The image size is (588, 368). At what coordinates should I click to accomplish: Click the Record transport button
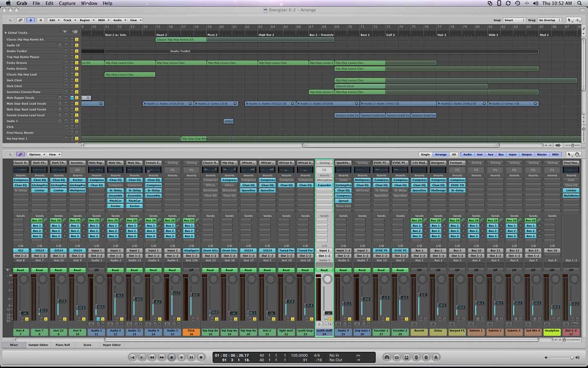[x=201, y=357]
